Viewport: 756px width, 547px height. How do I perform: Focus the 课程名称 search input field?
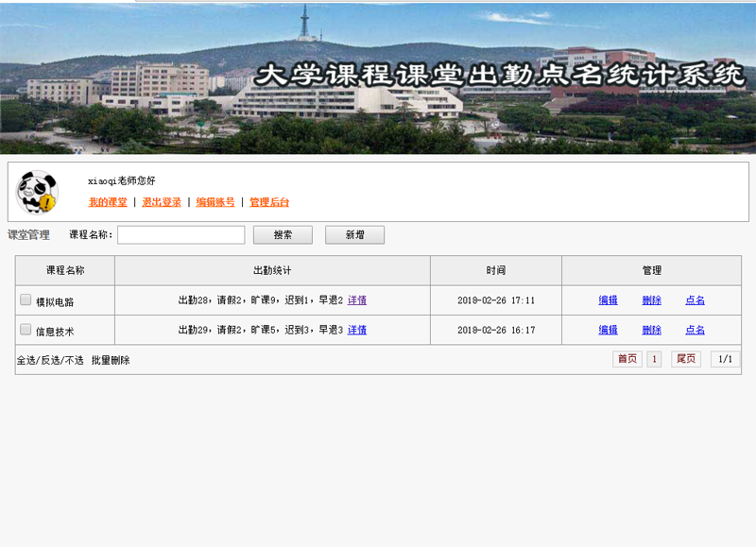181,235
